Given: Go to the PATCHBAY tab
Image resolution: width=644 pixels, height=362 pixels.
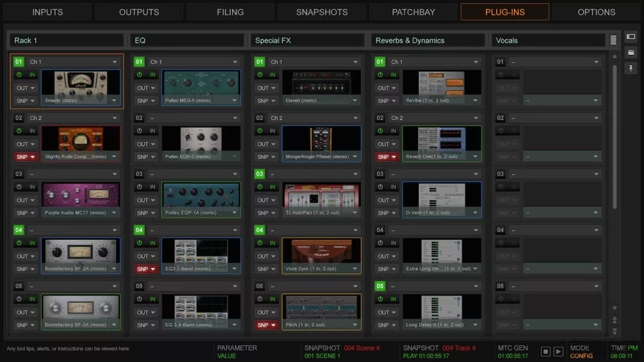Looking at the screenshot, I should pos(413,12).
